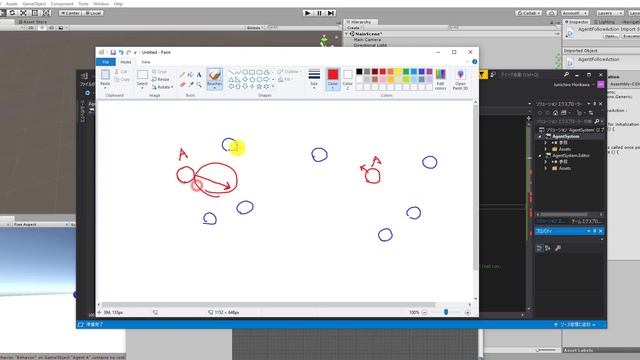Click Unity cloud services icon
Image resolution: width=640 pixels, height=360 pixels.
point(551,13)
